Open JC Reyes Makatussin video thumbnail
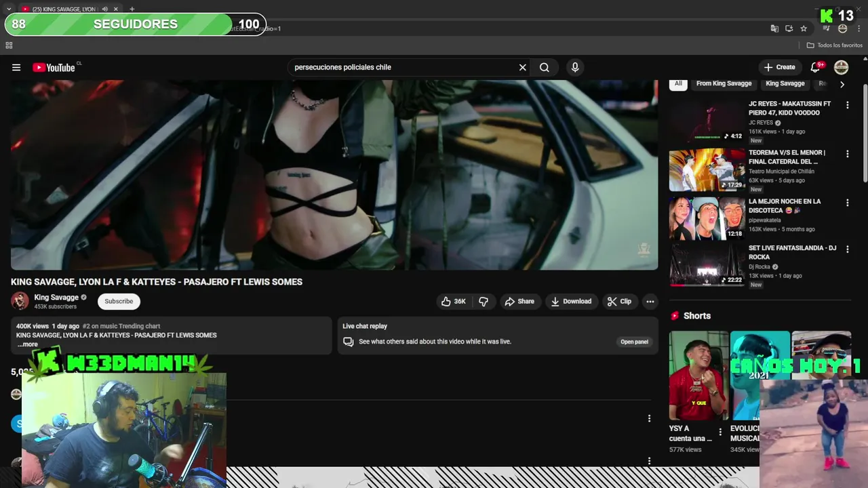This screenshot has height=488, width=868. pos(707,121)
